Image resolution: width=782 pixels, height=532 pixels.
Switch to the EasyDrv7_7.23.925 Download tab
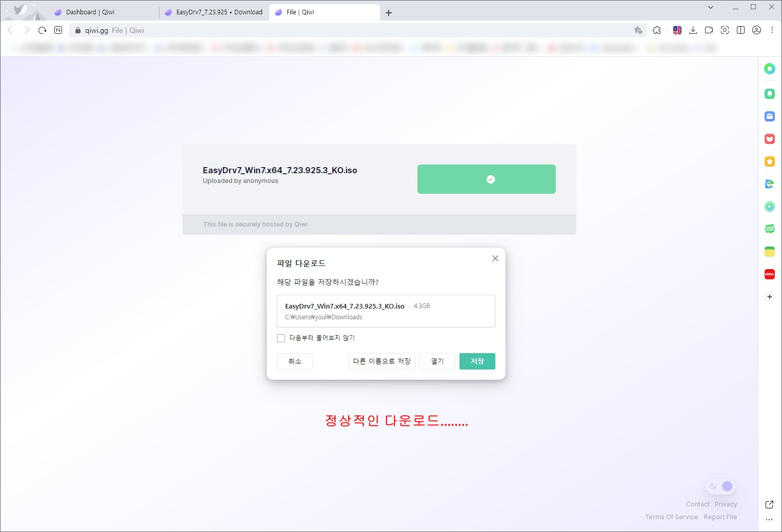click(x=213, y=12)
